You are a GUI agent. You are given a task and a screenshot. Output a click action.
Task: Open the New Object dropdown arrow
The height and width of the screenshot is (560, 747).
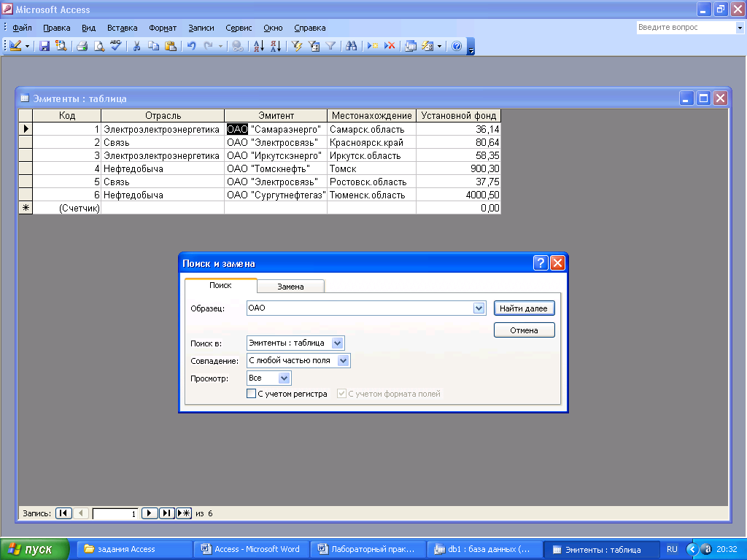coord(439,46)
